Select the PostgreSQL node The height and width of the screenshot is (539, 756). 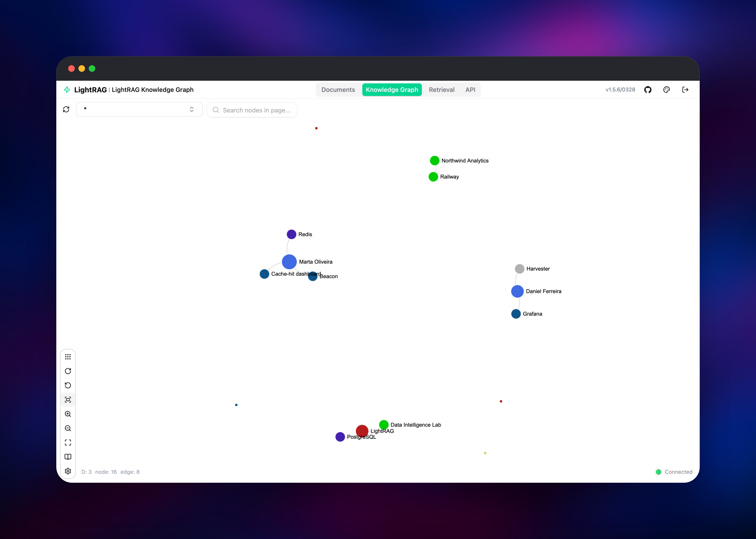340,437
